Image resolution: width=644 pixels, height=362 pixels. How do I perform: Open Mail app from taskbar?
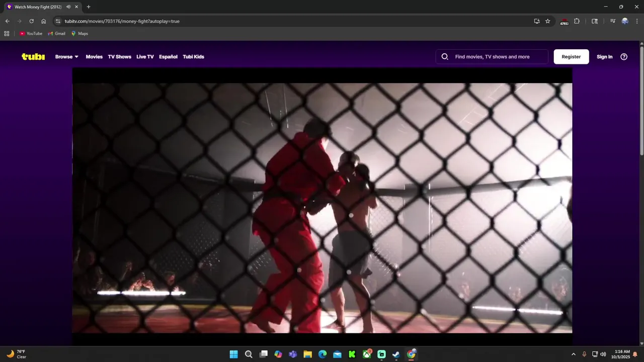pyautogui.click(x=337, y=354)
